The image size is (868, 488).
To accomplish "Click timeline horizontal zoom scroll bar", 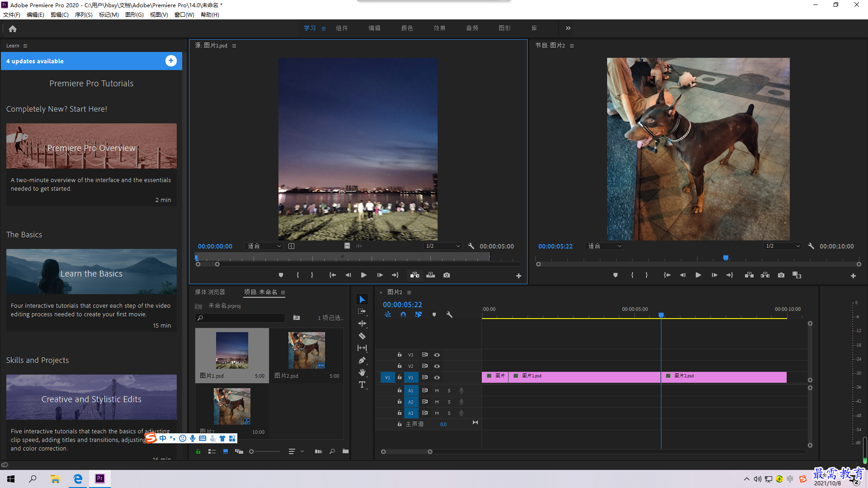I will pos(406,452).
